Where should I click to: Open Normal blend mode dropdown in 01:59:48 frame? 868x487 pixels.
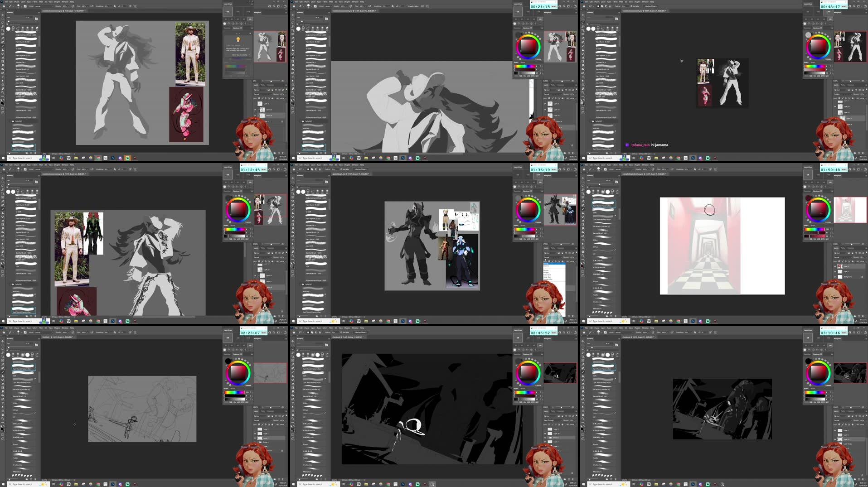843,257
